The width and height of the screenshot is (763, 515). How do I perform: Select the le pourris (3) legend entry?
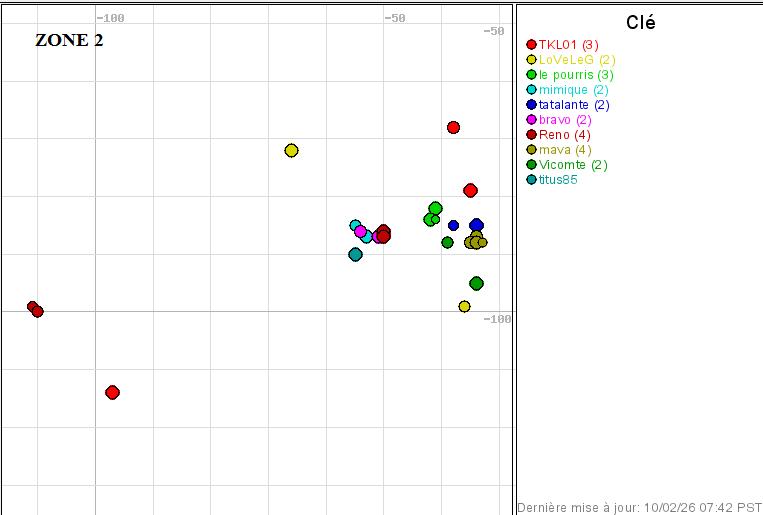pyautogui.click(x=576, y=75)
